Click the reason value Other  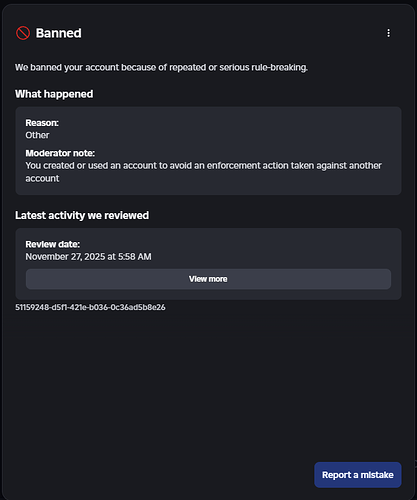point(37,135)
